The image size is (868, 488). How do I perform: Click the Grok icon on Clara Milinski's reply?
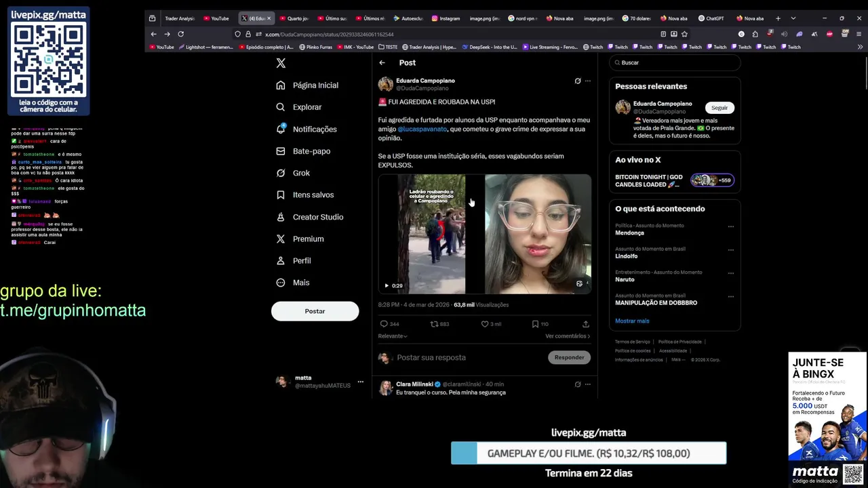578,384
